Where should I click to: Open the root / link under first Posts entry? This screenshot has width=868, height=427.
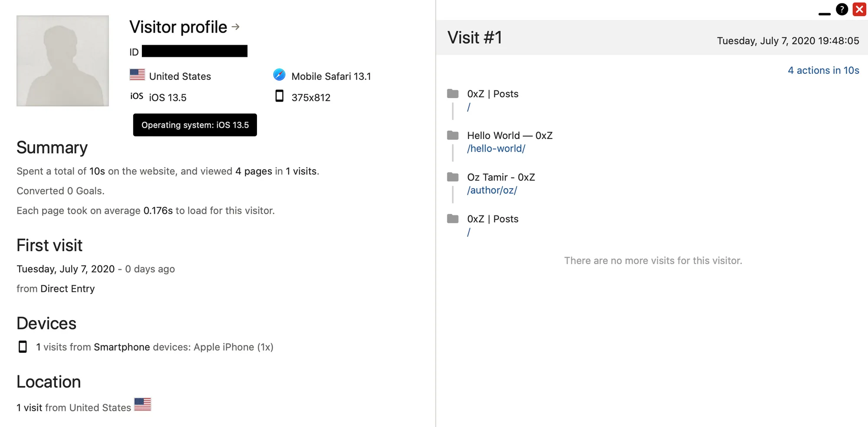469,107
